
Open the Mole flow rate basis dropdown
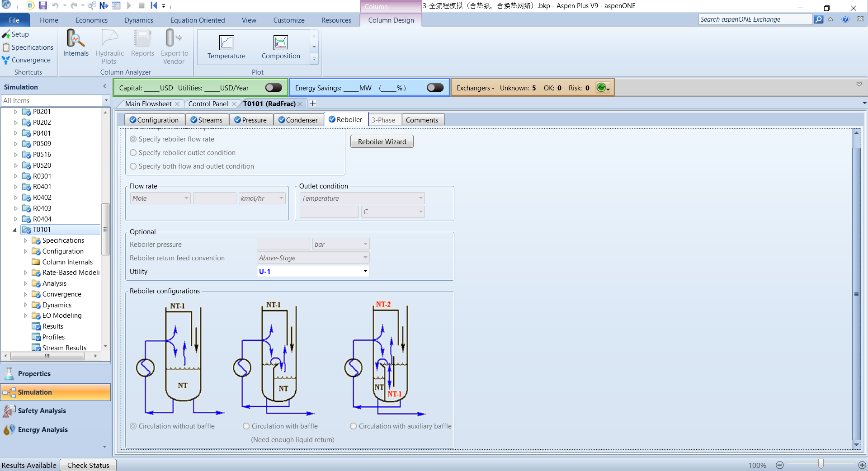click(x=186, y=198)
